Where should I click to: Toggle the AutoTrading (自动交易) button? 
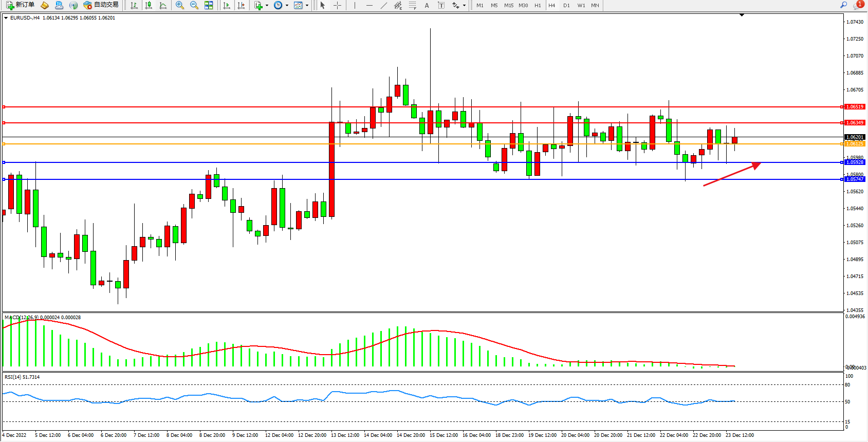click(x=101, y=5)
